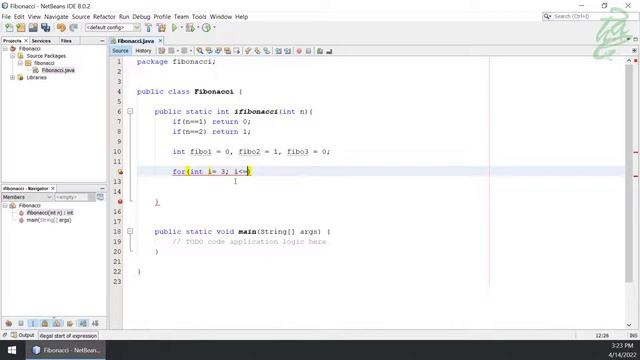Click the Open Project toolbar icon
The image size is (640, 360).
tap(33, 28)
